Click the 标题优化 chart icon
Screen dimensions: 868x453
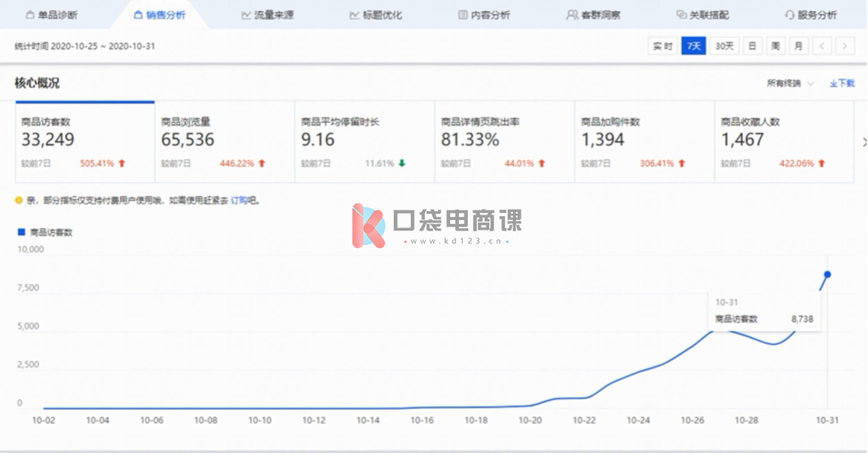tap(354, 15)
